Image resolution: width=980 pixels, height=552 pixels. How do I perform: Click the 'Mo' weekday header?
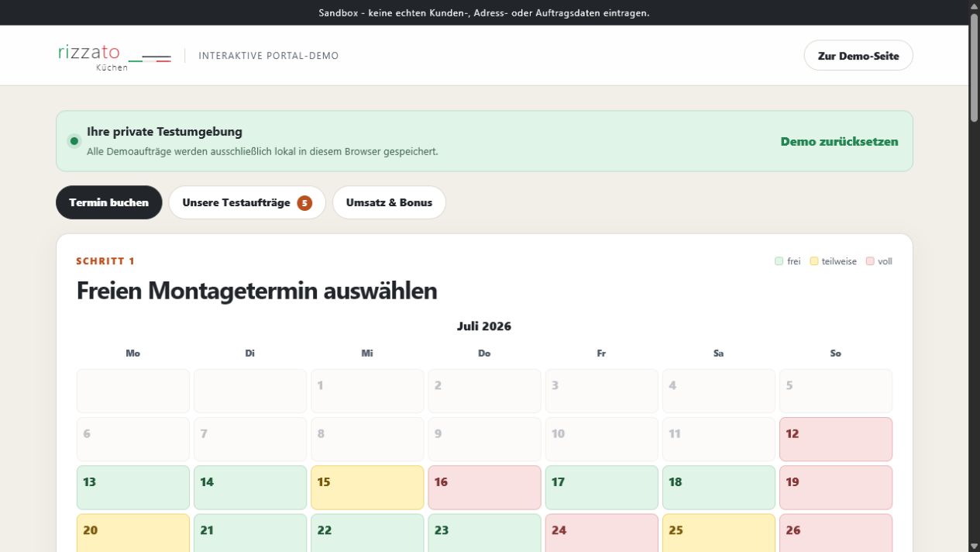pyautogui.click(x=133, y=354)
